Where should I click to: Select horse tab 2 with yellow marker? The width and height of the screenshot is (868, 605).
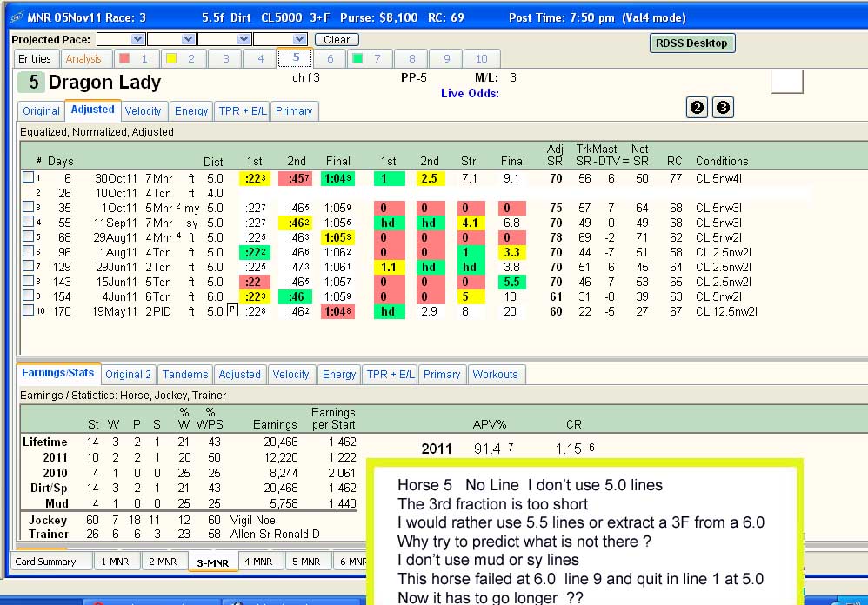pos(184,58)
